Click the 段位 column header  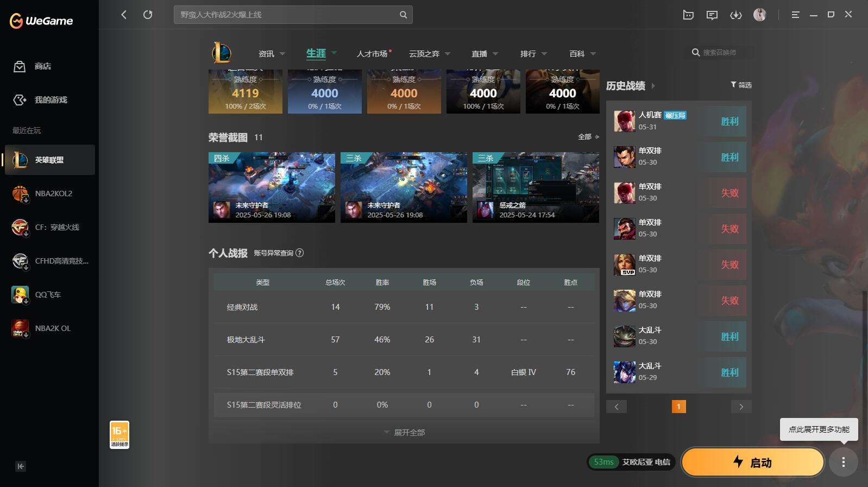click(524, 283)
